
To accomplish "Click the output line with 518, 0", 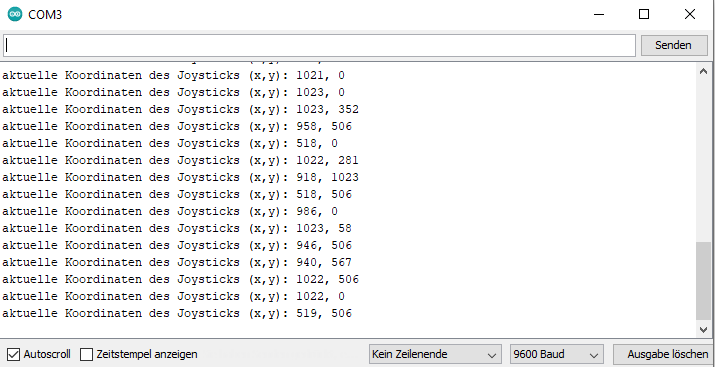I will click(170, 143).
